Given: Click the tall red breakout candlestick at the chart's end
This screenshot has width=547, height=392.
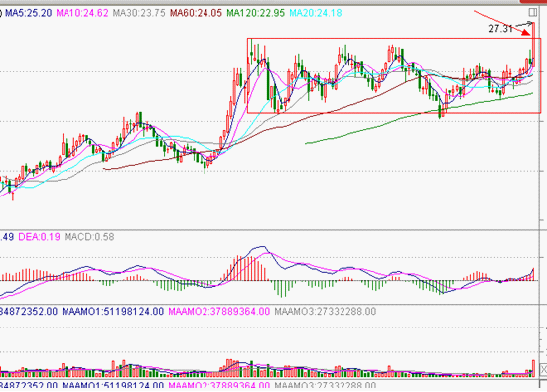Looking at the screenshot, I should click(x=533, y=45).
